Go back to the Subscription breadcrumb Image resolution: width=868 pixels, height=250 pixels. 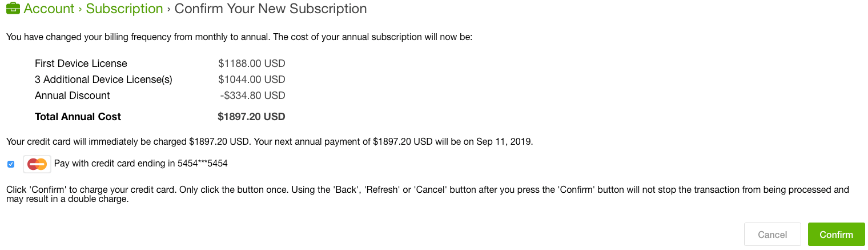[124, 9]
